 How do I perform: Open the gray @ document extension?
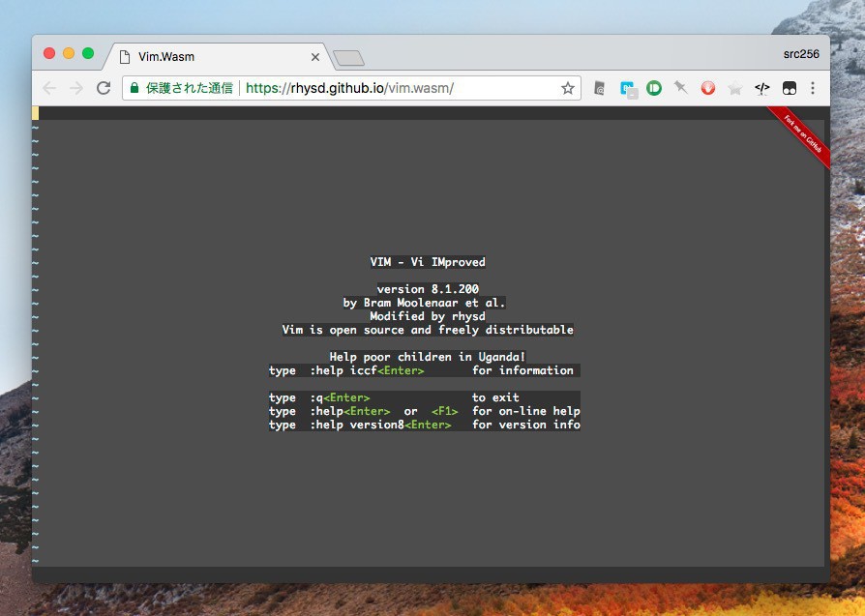click(600, 88)
